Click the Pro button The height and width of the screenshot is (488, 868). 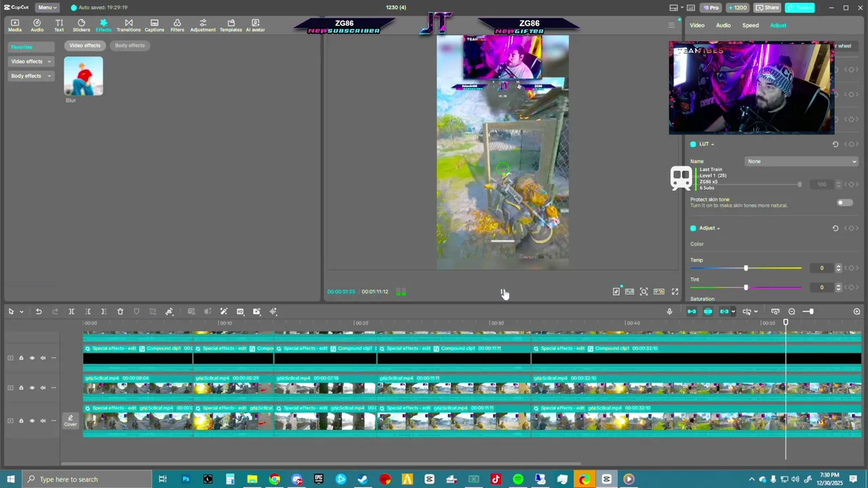(711, 7)
